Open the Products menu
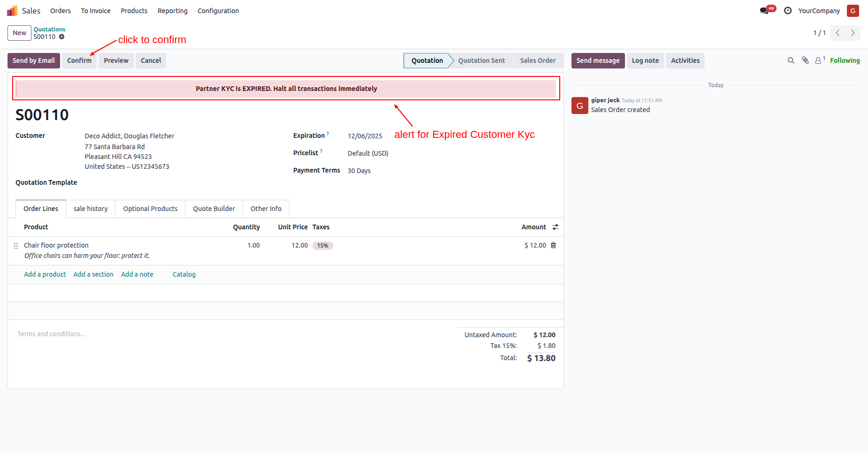Screen dimensions: 868x453 point(134,11)
